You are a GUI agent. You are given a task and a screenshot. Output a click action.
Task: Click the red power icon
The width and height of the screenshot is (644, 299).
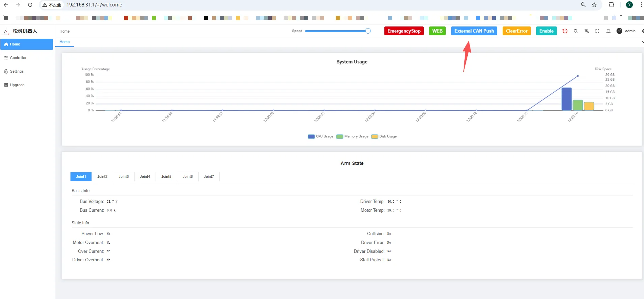(565, 31)
